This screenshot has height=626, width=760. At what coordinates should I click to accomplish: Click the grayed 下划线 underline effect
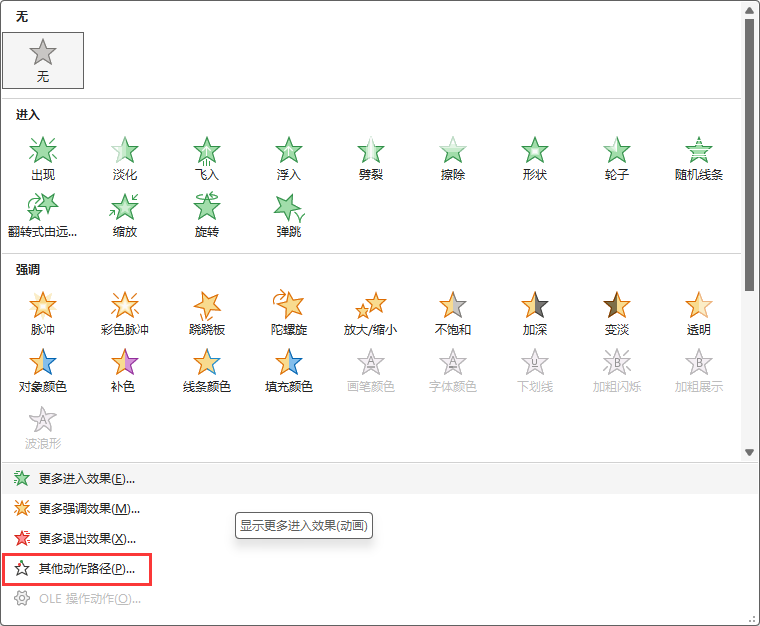pyautogui.click(x=535, y=371)
